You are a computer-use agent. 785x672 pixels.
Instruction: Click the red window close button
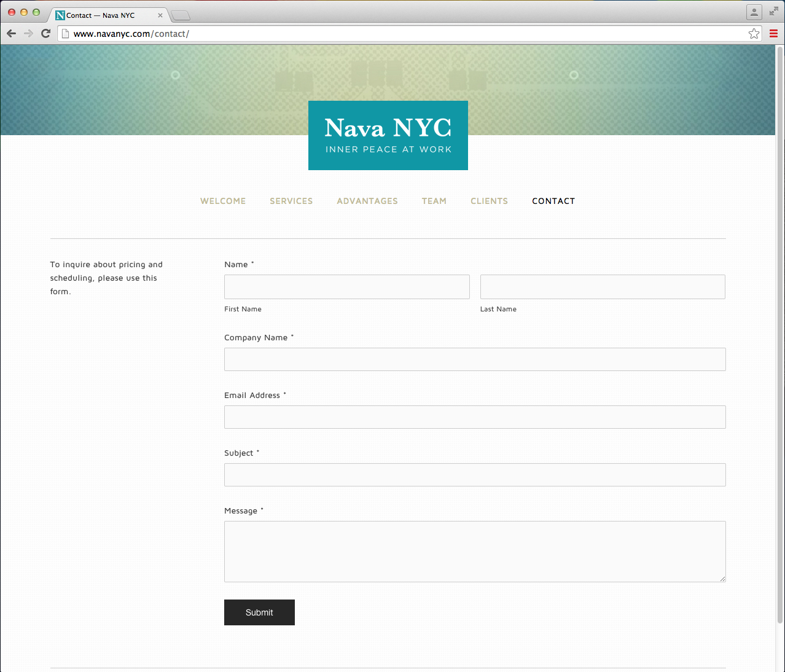click(x=12, y=12)
